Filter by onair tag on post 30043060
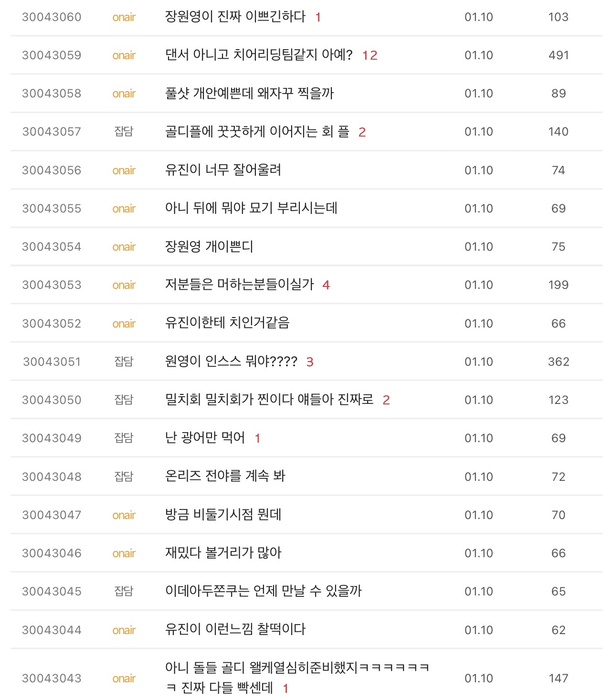Viewport: 613px width, 700px height. 124,17
